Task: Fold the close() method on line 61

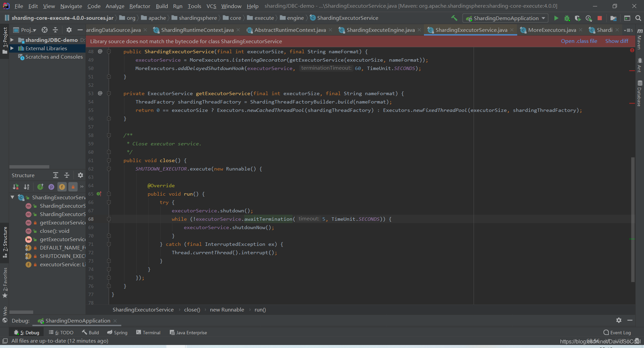Action: tap(109, 160)
